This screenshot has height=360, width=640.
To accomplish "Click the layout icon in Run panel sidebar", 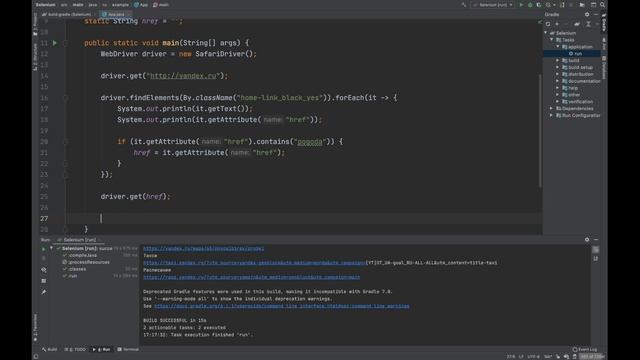I will (x=44, y=281).
